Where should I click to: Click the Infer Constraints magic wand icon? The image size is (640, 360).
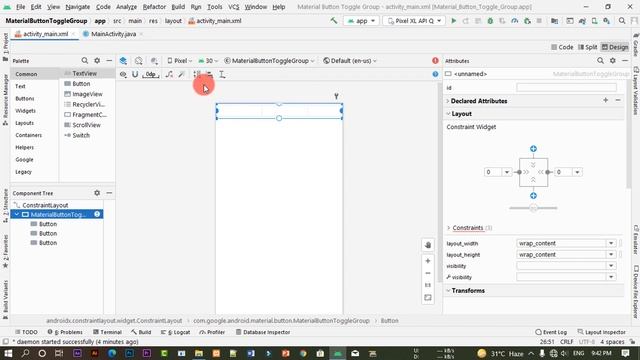pyautogui.click(x=182, y=74)
